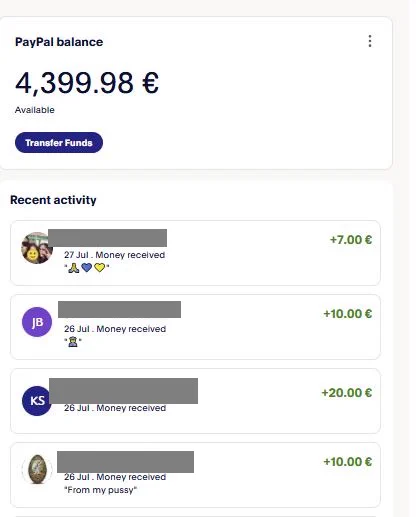Open the +7.00 € transaction amount

click(351, 240)
